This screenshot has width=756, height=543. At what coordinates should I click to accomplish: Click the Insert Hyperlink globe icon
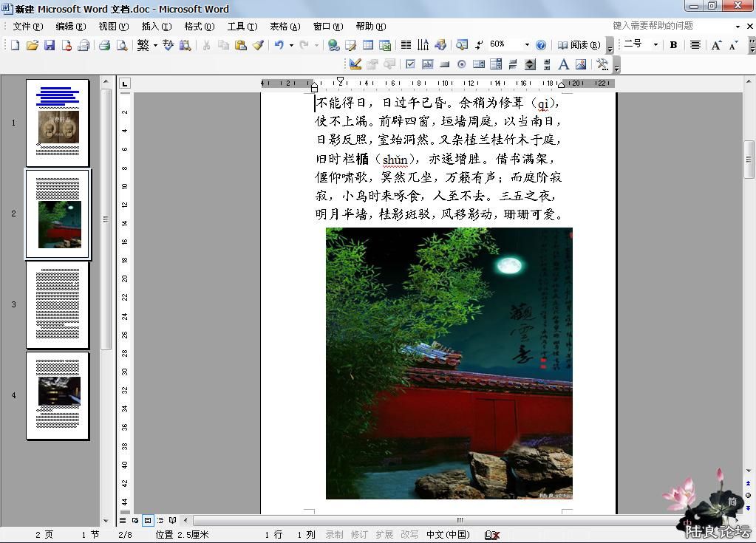(x=334, y=45)
